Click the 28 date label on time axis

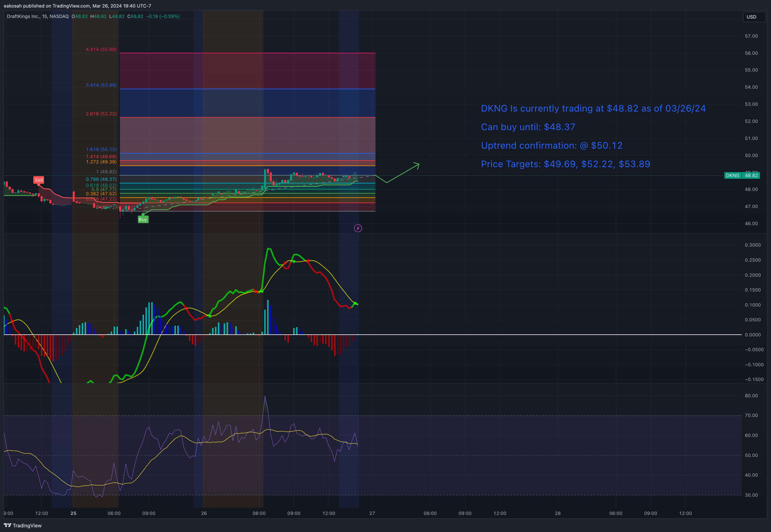point(558,513)
